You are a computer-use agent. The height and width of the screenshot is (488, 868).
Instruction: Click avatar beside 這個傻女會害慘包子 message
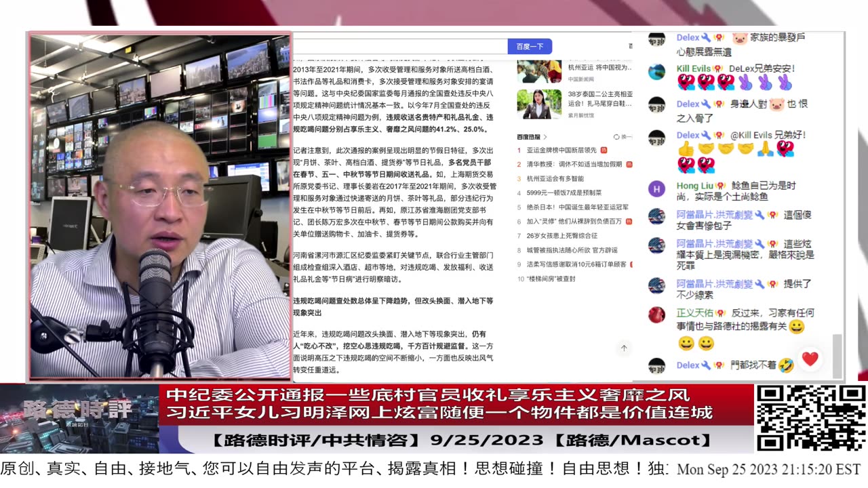[656, 216]
